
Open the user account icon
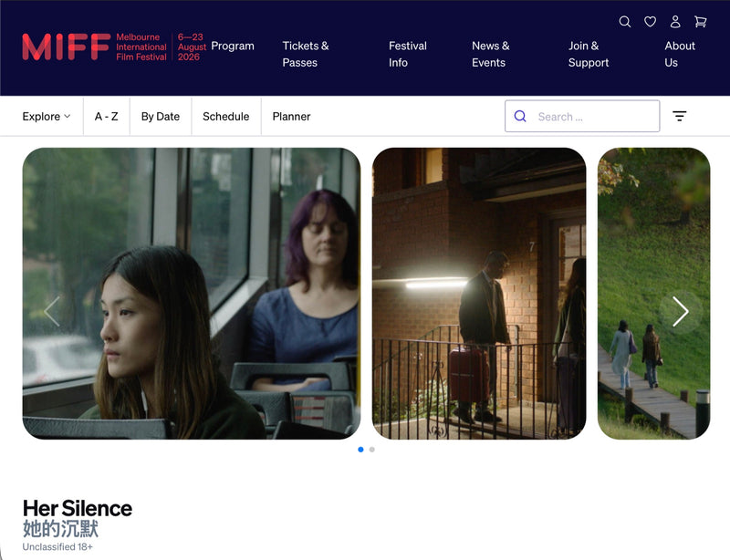675,22
